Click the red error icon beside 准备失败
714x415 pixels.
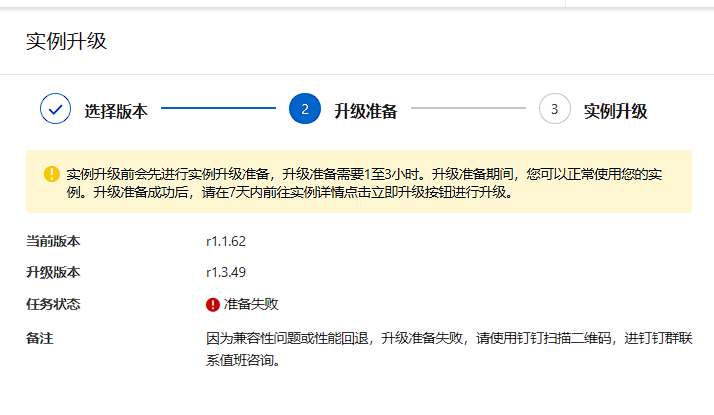[213, 304]
